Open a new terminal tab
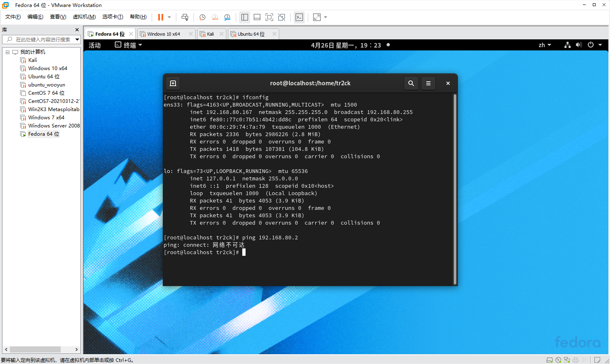 click(x=173, y=83)
